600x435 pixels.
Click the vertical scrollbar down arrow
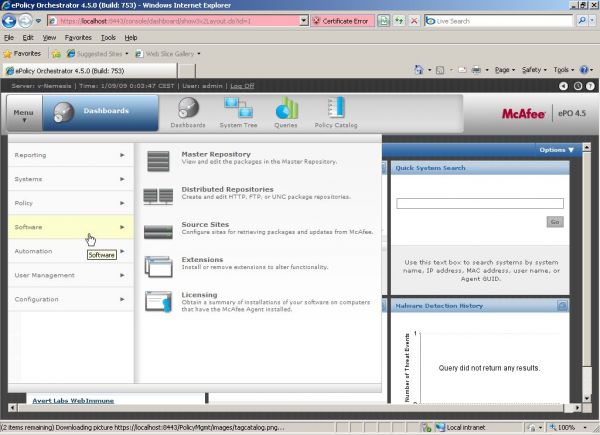tap(587, 398)
